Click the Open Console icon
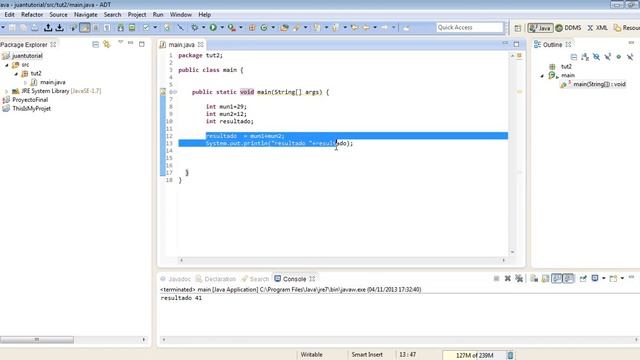 pyautogui.click(x=613, y=278)
